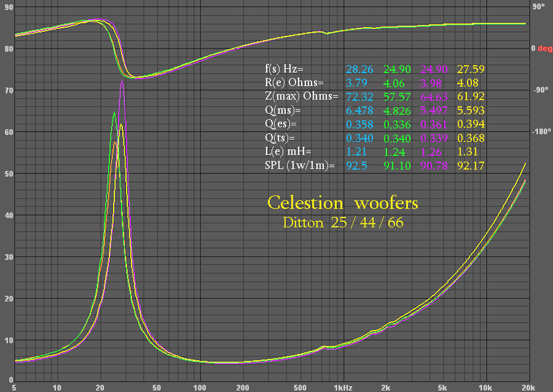The height and width of the screenshot is (392, 553).
Task: Select the green f(s) value 24.90
Action: pos(397,69)
